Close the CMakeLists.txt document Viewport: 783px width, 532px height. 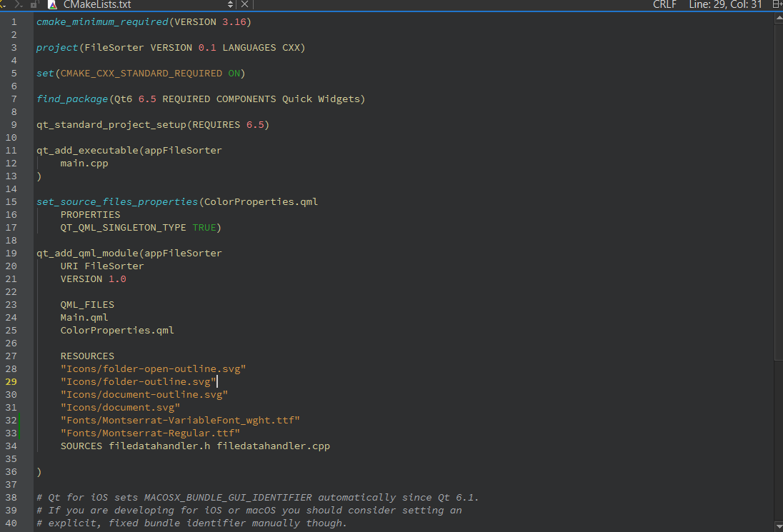244,4
